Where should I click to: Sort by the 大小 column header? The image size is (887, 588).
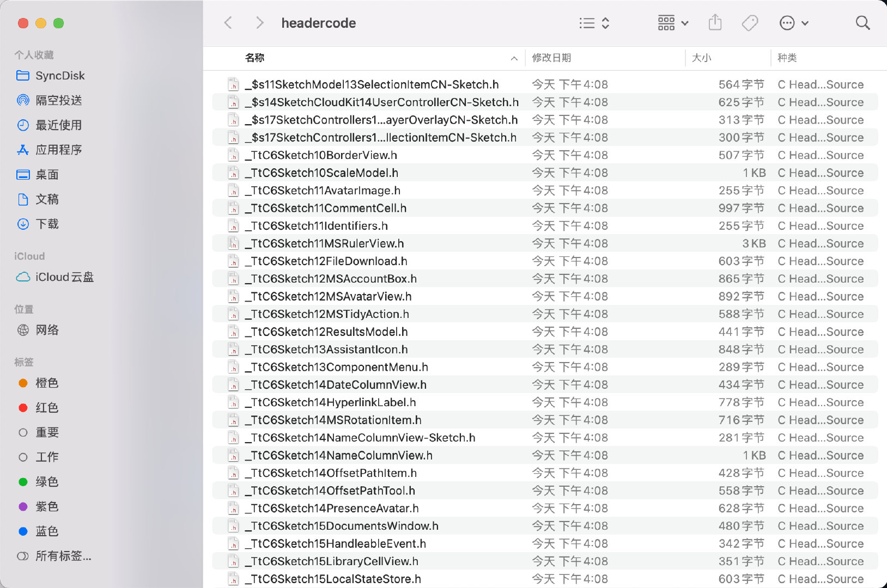coord(701,58)
